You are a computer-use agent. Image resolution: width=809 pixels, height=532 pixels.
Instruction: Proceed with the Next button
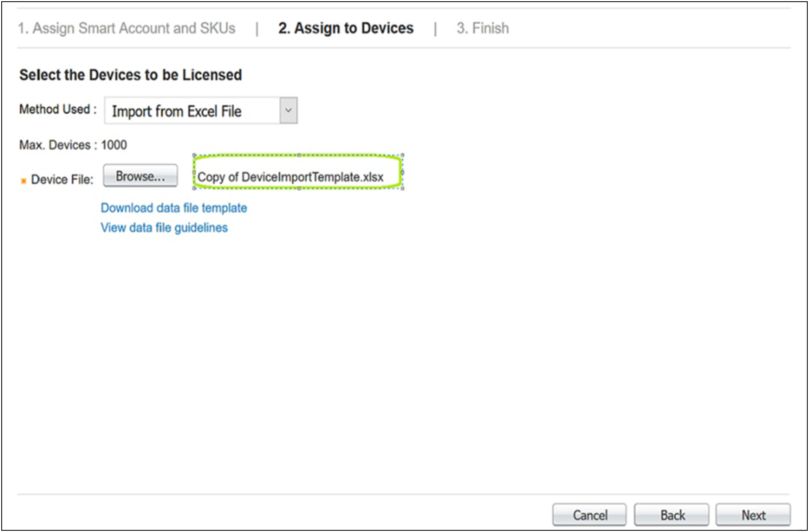[x=753, y=515]
